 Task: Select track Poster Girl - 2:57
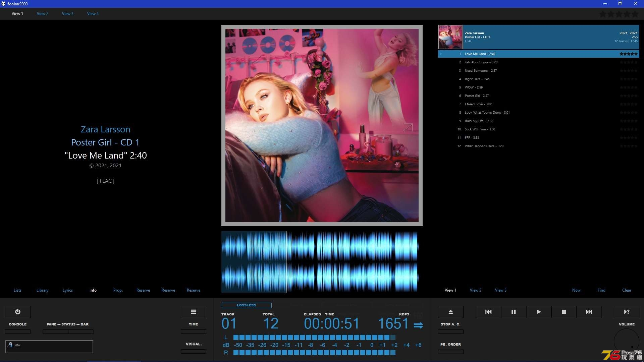[x=539, y=96]
